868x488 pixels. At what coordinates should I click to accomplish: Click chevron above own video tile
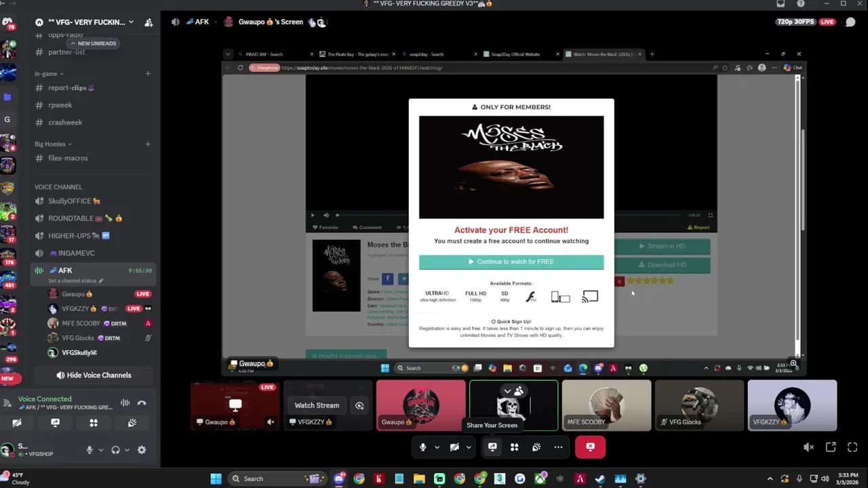click(x=507, y=391)
